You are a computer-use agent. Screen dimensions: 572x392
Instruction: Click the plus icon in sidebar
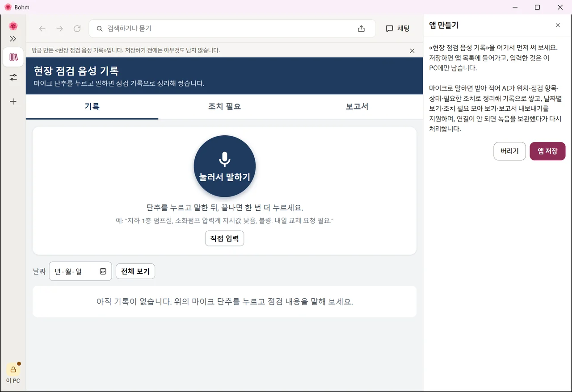coord(13,101)
